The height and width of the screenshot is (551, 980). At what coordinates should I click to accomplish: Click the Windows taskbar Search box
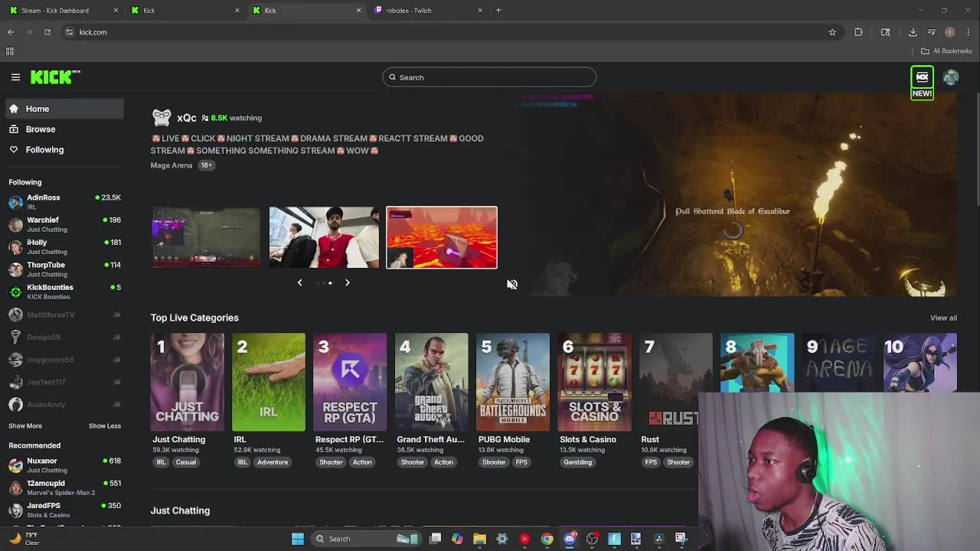[366, 539]
